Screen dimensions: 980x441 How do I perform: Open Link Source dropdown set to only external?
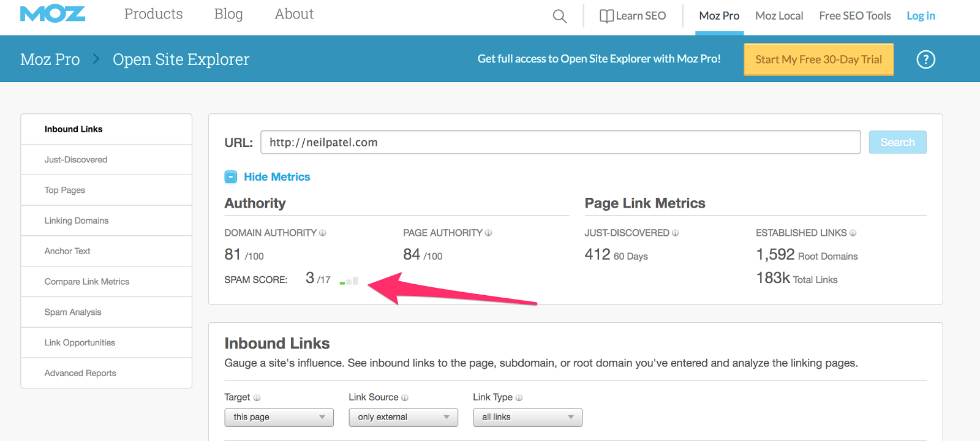(404, 417)
